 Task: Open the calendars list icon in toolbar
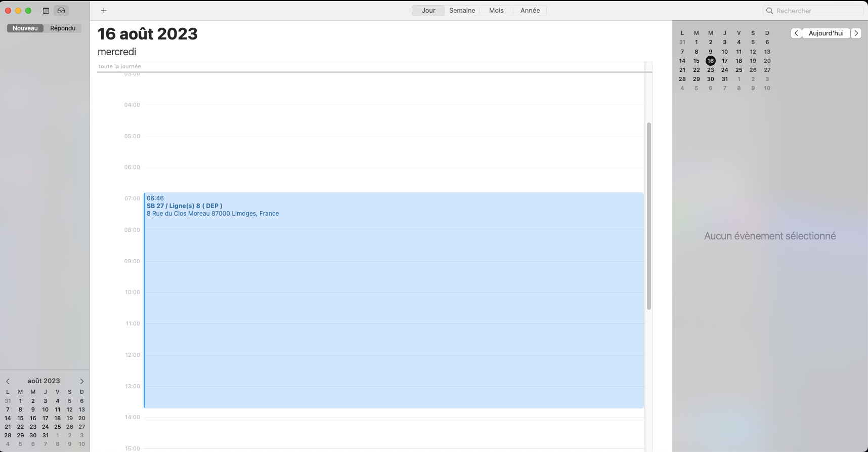(x=46, y=11)
